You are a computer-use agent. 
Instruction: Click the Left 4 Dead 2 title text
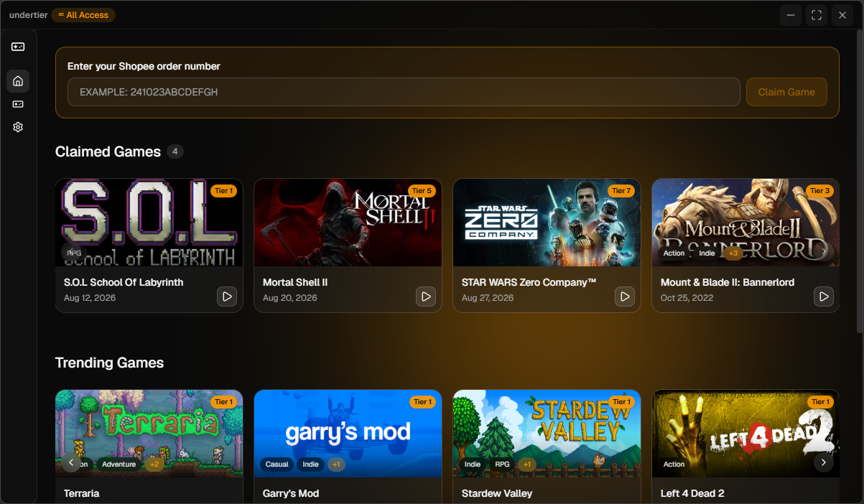click(692, 493)
